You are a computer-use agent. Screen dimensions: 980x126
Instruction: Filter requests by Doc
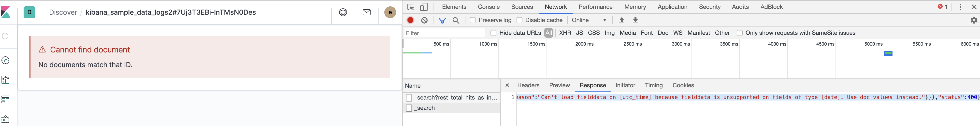[x=663, y=33]
